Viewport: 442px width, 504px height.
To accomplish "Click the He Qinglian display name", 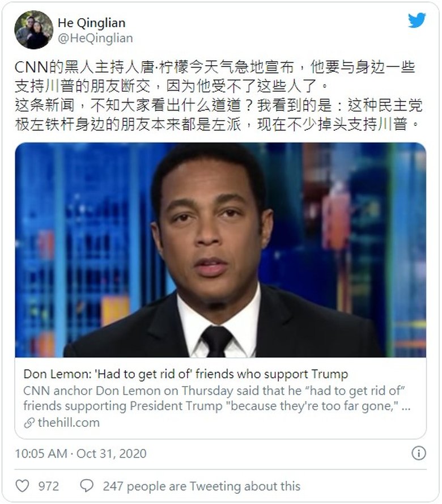I will click(x=92, y=23).
